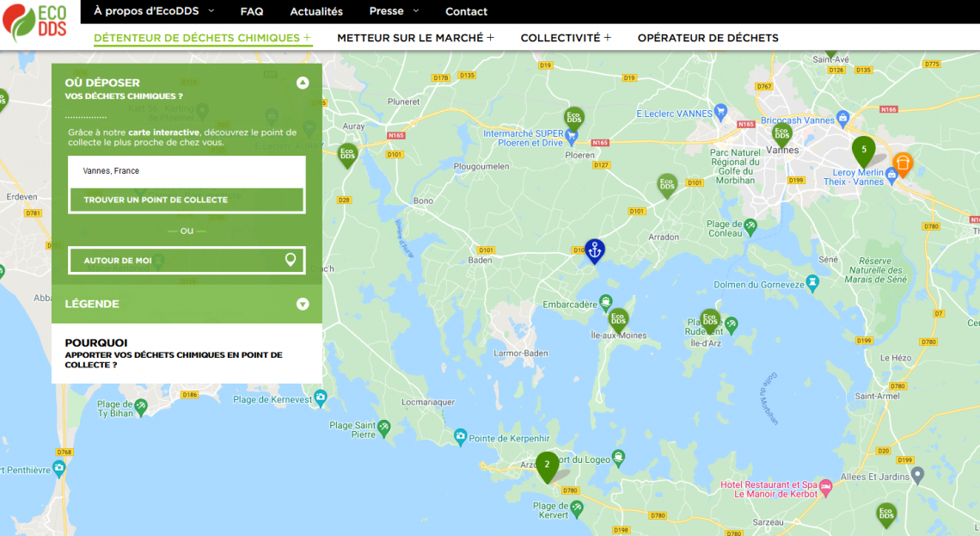Select the EcoDDS marker over Vannes

[782, 136]
